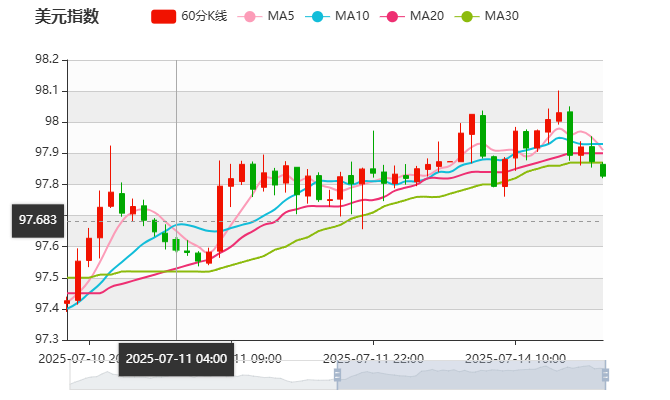The width and height of the screenshot is (670, 400).
Task: Click the magenta MA20 legend marker
Action: tap(392, 17)
